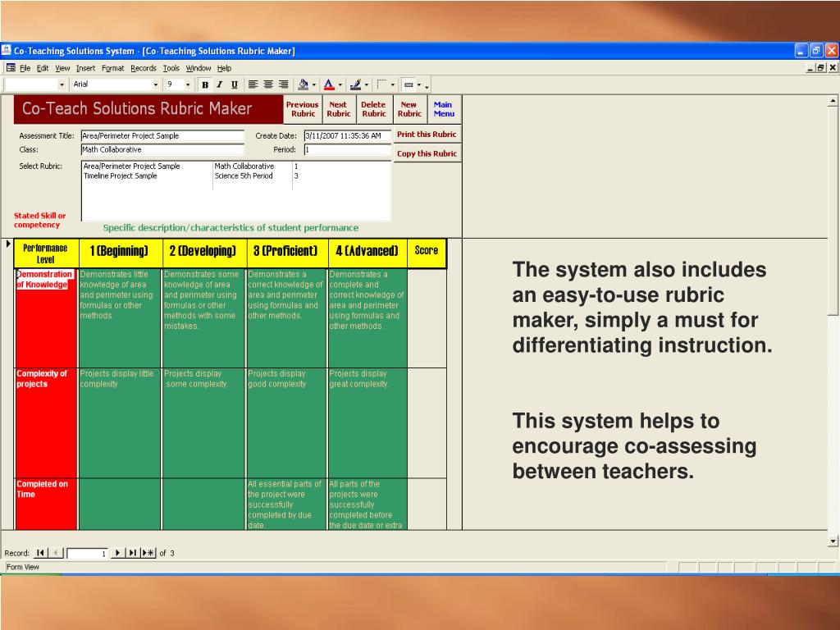The image size is (840, 630).
Task: Expand line color dropdown arrow
Action: pyautogui.click(x=367, y=84)
